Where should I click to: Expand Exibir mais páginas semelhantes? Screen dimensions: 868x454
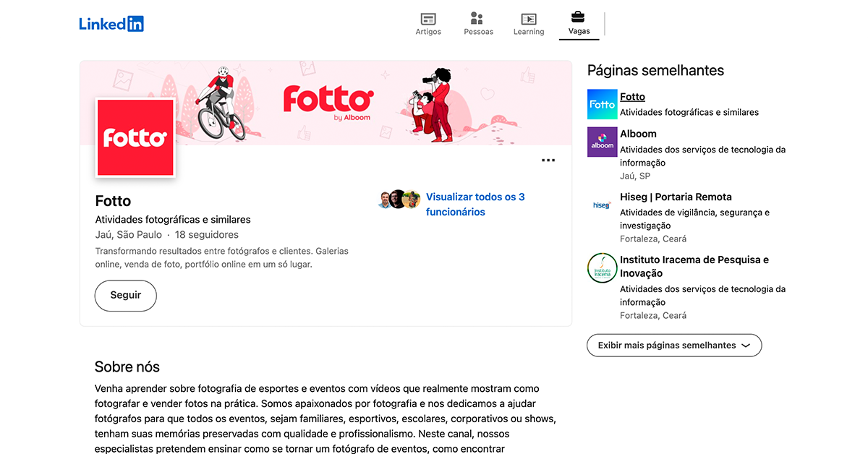(x=666, y=346)
